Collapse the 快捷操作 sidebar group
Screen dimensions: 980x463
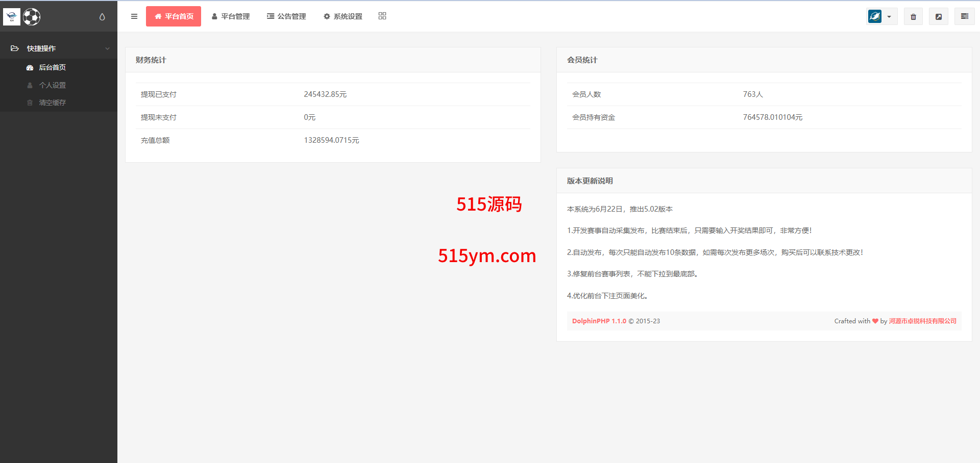[x=107, y=48]
